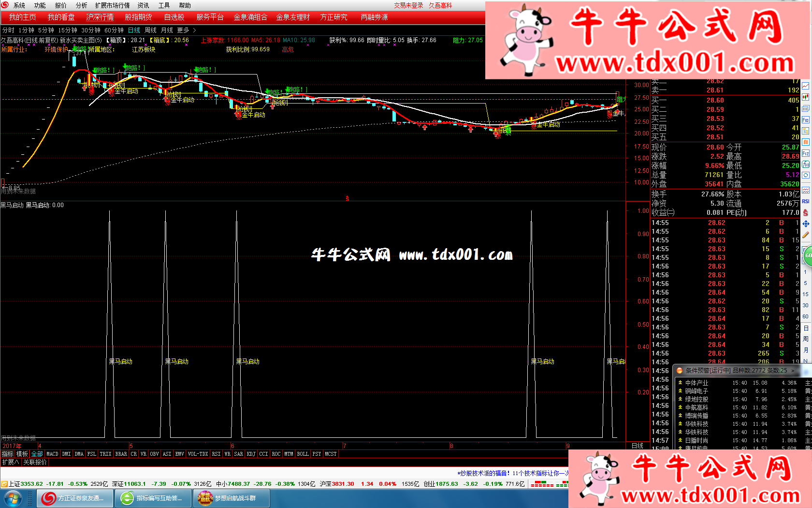
Task: Open the 分析 menu
Action: coord(82,5)
